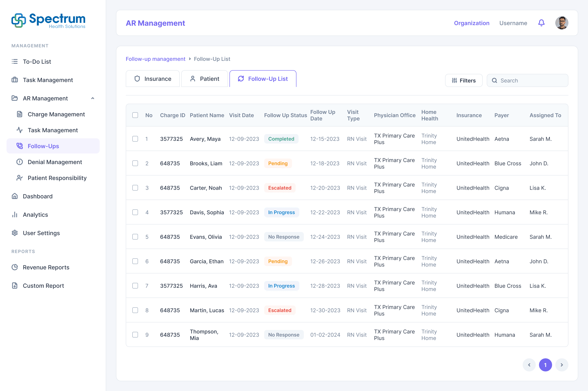588x391 pixels.
Task: Check the row for Brooks, Liam
Action: click(135, 163)
